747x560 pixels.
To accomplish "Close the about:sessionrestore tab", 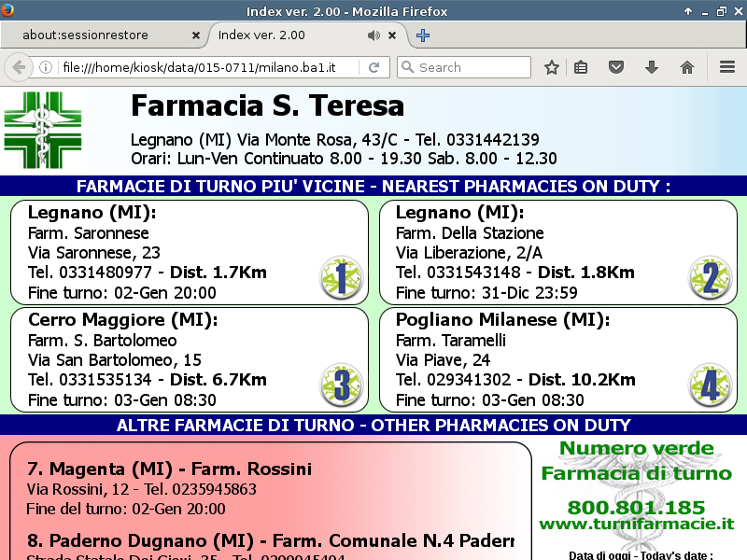I will click(195, 35).
